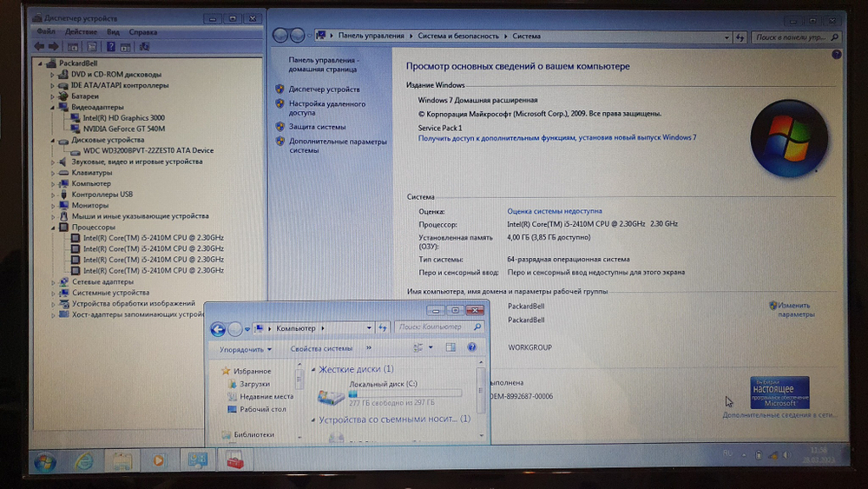Click Свойства системы in Explorer toolbar
The height and width of the screenshot is (489, 868).
321,348
